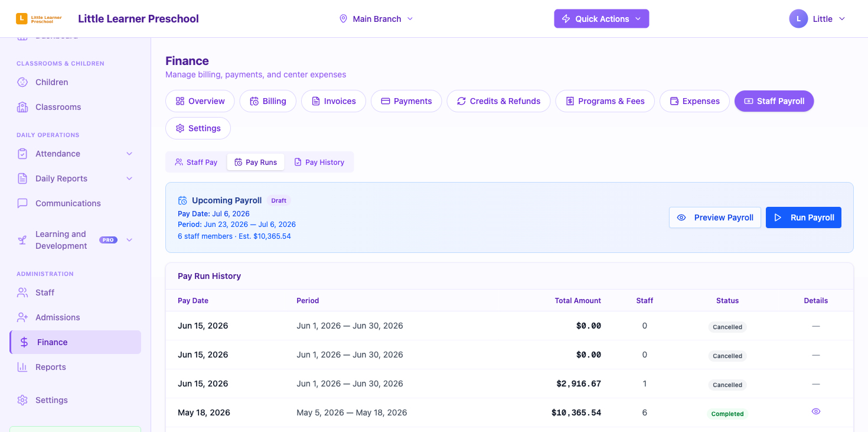Click the Cancelled badge in the $2,916.67 row
Image resolution: width=868 pixels, height=432 pixels.
pyautogui.click(x=727, y=385)
